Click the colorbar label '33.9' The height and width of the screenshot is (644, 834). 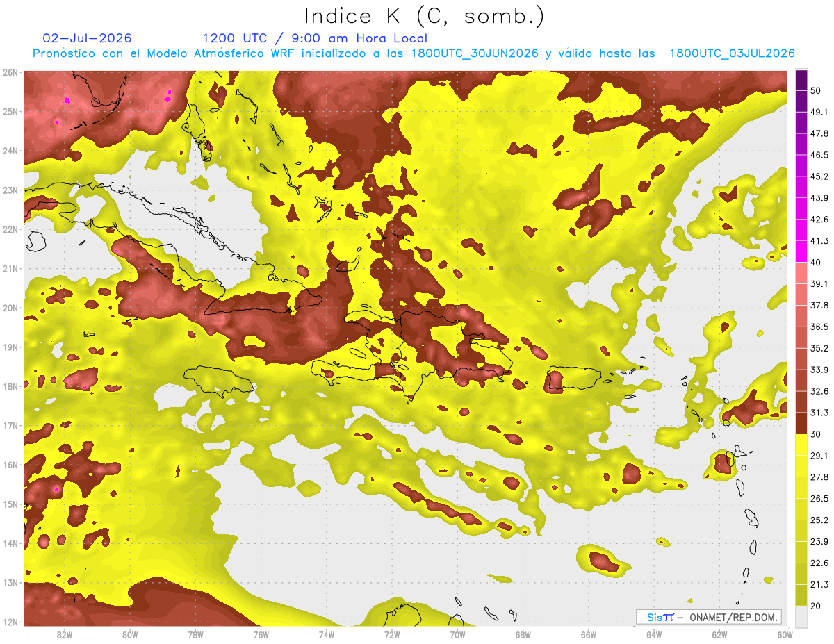[x=819, y=370]
